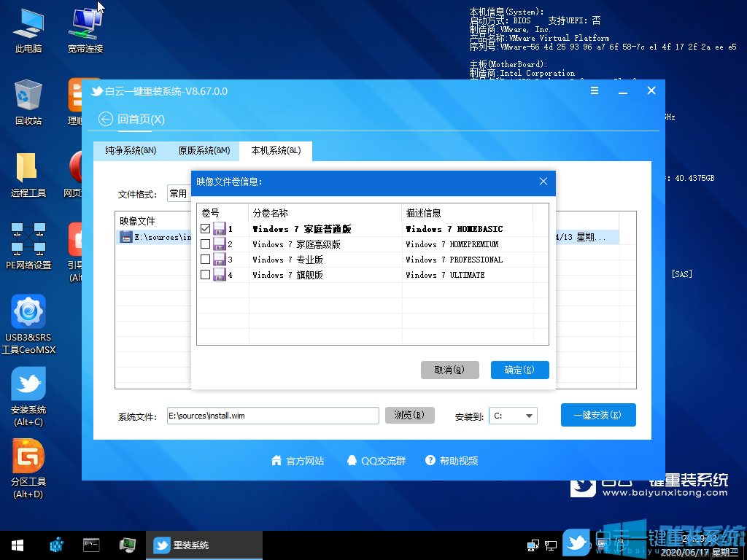Confirm with the 确定(K) button
747x560 pixels.
(519, 370)
